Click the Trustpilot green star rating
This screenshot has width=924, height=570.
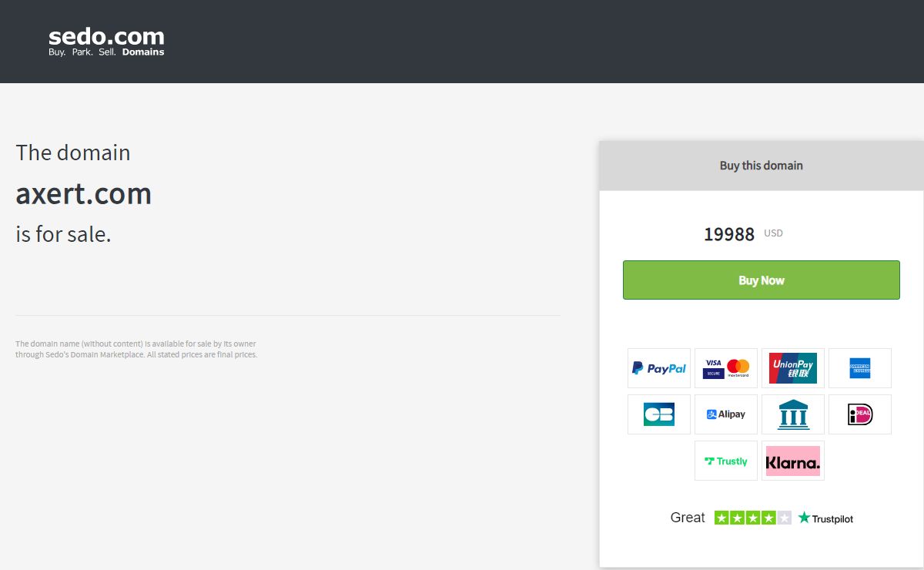coord(753,518)
